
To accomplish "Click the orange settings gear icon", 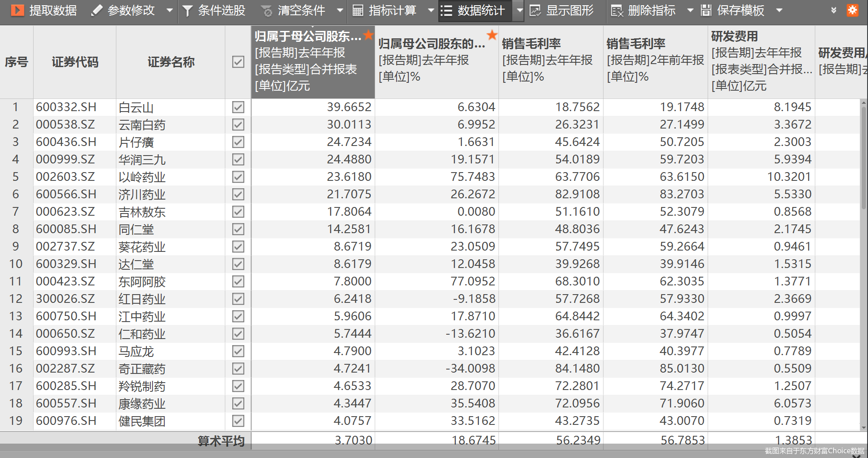I will pos(852,10).
